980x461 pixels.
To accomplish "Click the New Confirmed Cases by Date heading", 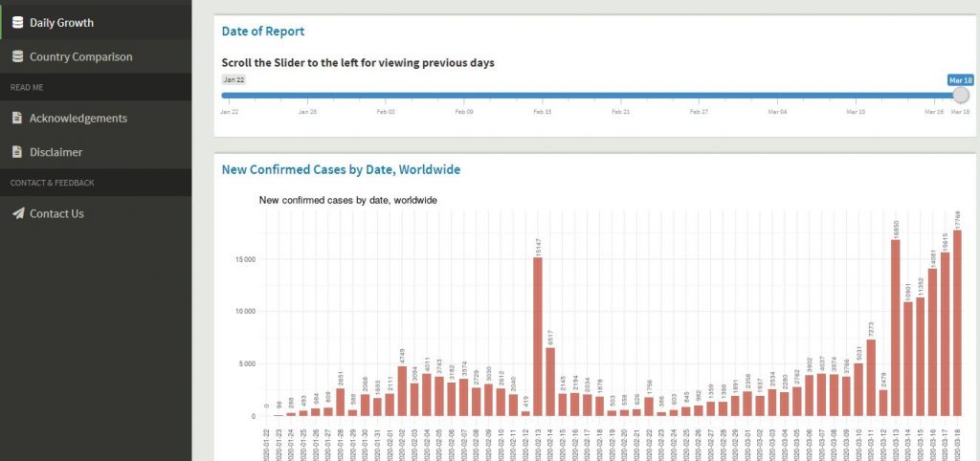I will pos(341,169).
